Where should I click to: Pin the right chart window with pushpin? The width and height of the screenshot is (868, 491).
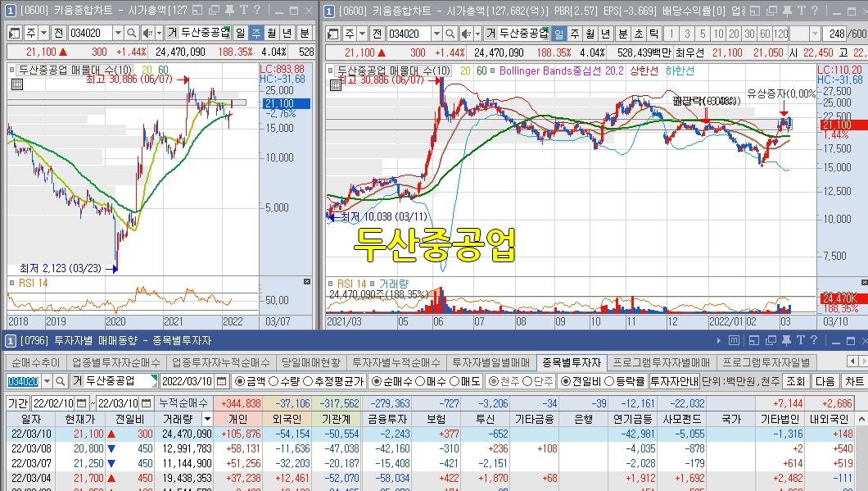point(786,10)
